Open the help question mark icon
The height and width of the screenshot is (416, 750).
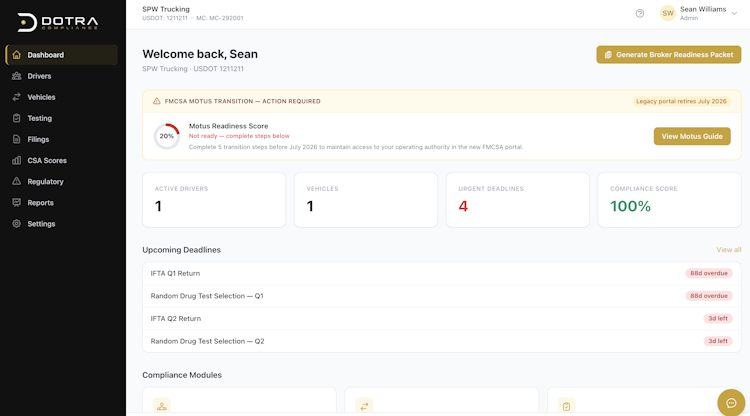(x=640, y=13)
